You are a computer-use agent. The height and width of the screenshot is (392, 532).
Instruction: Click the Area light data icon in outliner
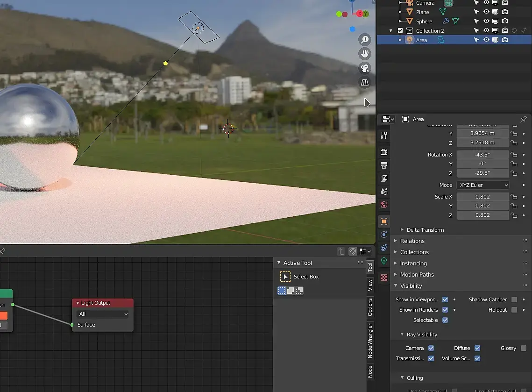(x=440, y=40)
